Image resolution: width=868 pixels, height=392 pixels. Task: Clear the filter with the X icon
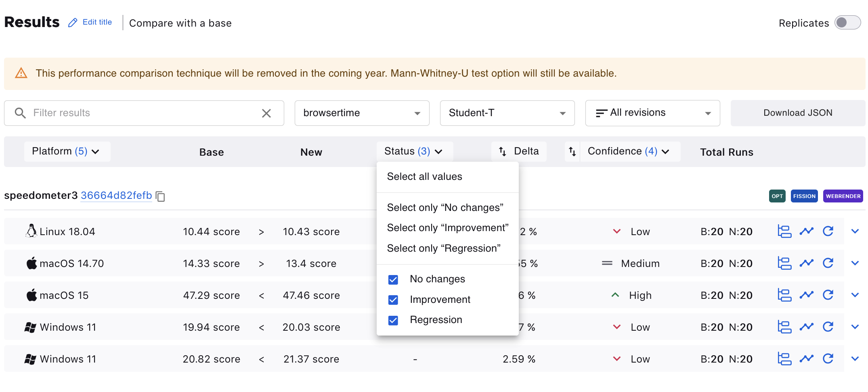[266, 113]
